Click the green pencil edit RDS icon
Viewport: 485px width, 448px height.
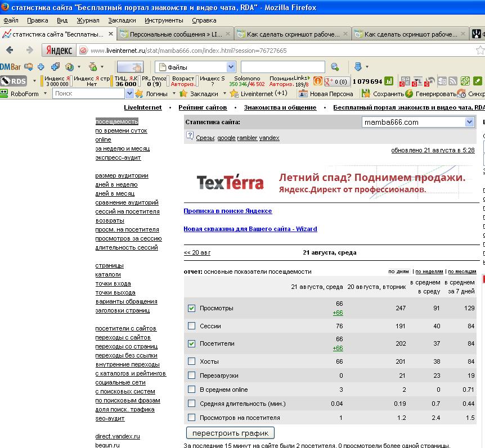478,81
